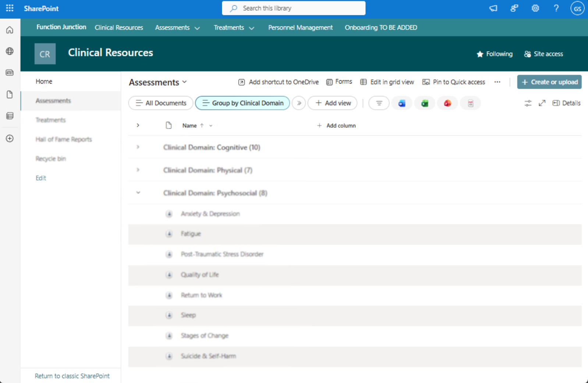Click the Search this library field
The height and width of the screenshot is (383, 588).
[294, 8]
